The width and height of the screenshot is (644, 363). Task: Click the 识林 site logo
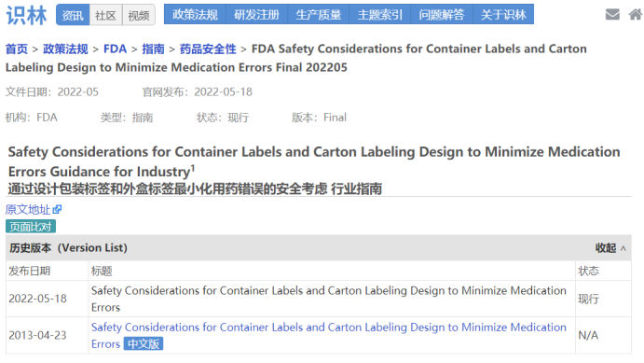tap(27, 15)
